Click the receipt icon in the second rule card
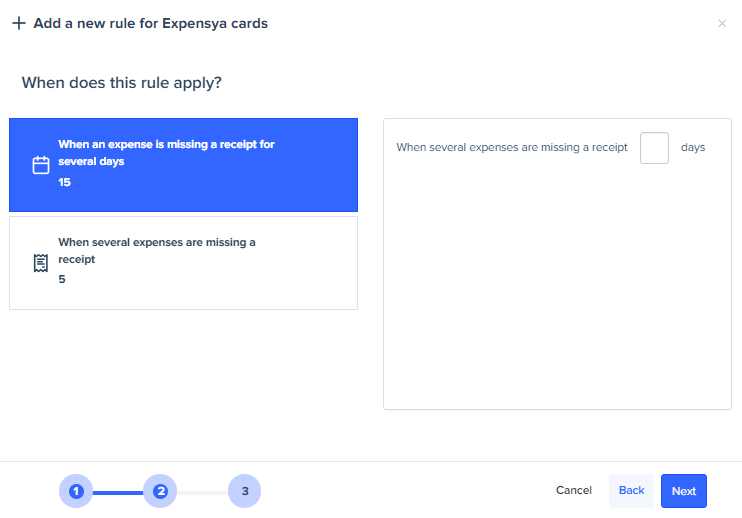 point(41,263)
